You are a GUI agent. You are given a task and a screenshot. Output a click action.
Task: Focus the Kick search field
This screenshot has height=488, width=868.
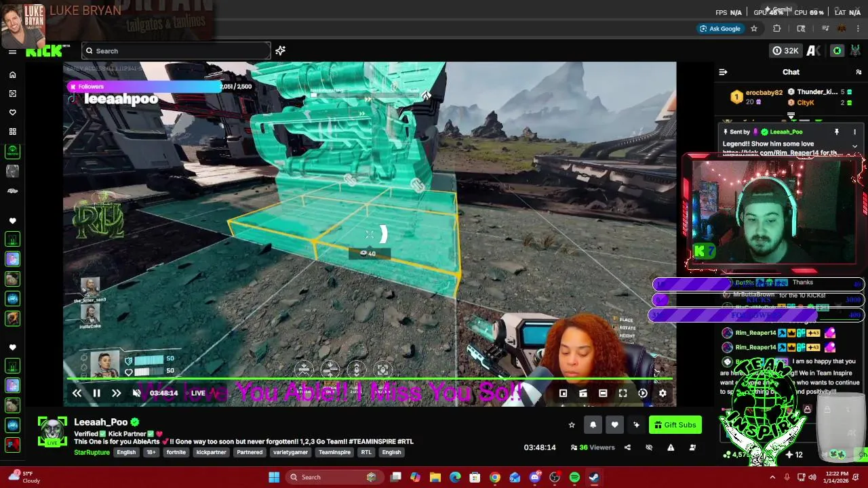176,51
